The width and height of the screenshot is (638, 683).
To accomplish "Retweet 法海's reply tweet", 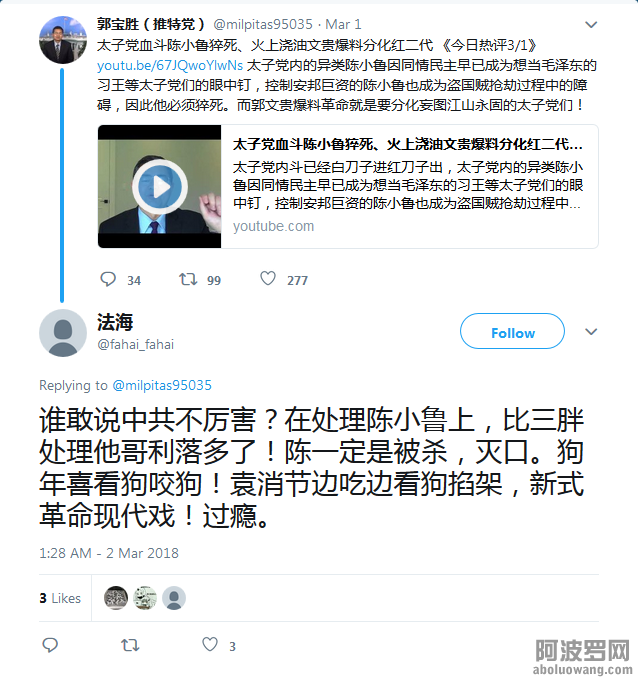I will (130, 645).
